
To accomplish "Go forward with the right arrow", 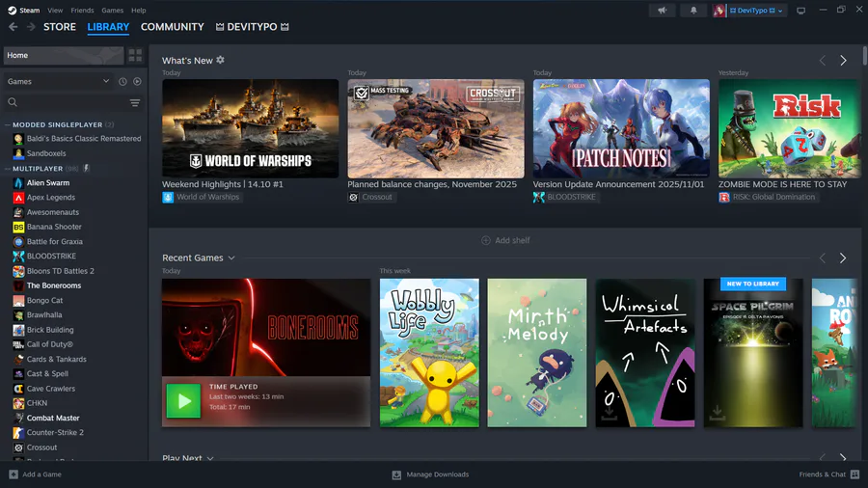I will pos(31,27).
